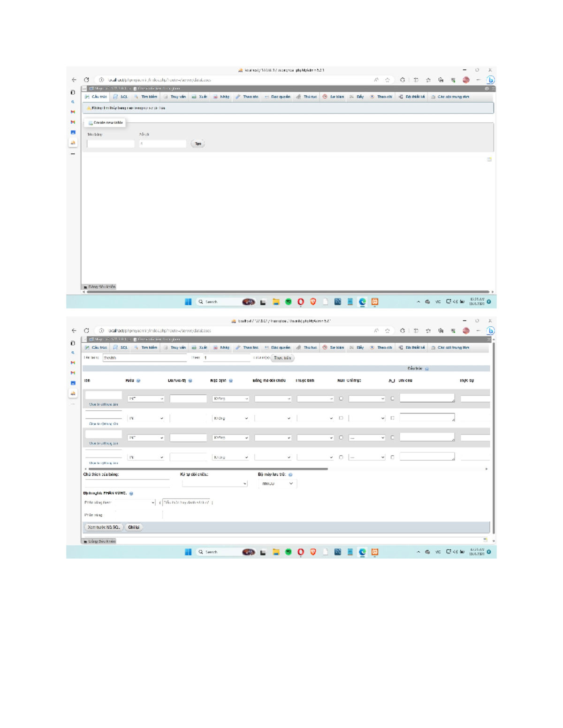Open index dropdown in first column row
This screenshot has width=563, height=728.
[367, 399]
